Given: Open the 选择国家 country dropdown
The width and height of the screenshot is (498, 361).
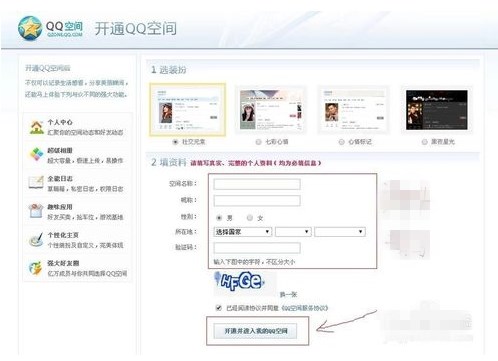Looking at the screenshot, I should tap(243, 232).
